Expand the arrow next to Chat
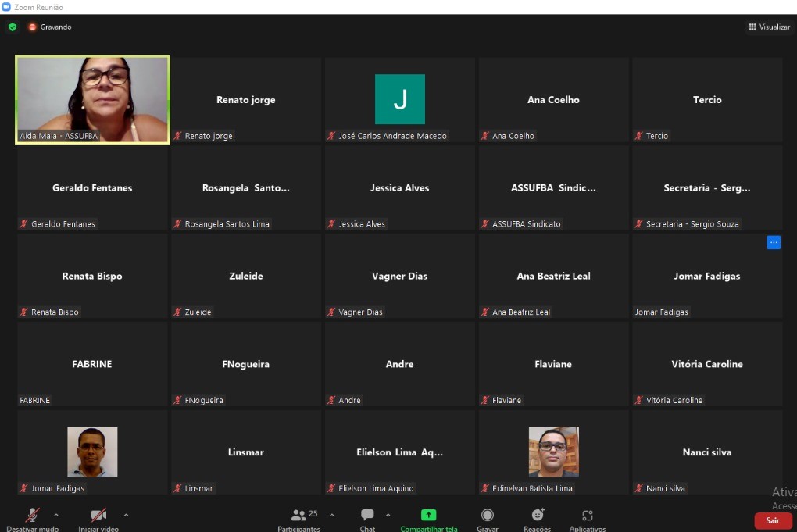The height and width of the screenshot is (532, 797). (388, 516)
